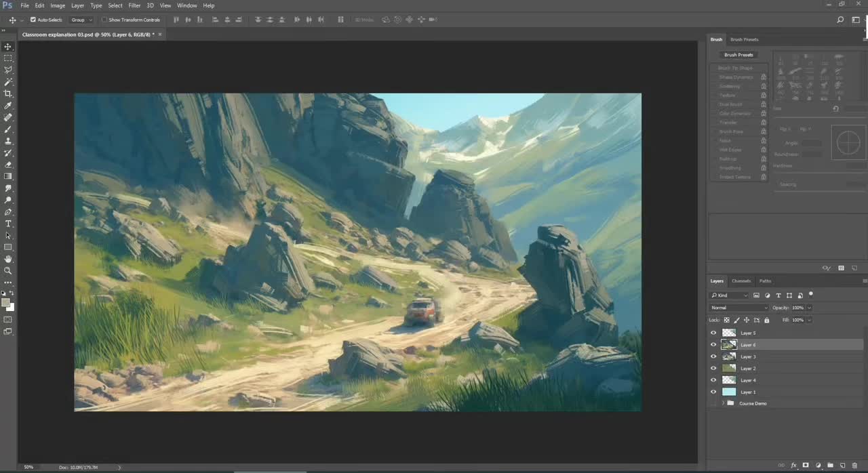Screen dimensions: 868x473
Task: Open the Normal blend mode dropdown
Action: click(738, 308)
